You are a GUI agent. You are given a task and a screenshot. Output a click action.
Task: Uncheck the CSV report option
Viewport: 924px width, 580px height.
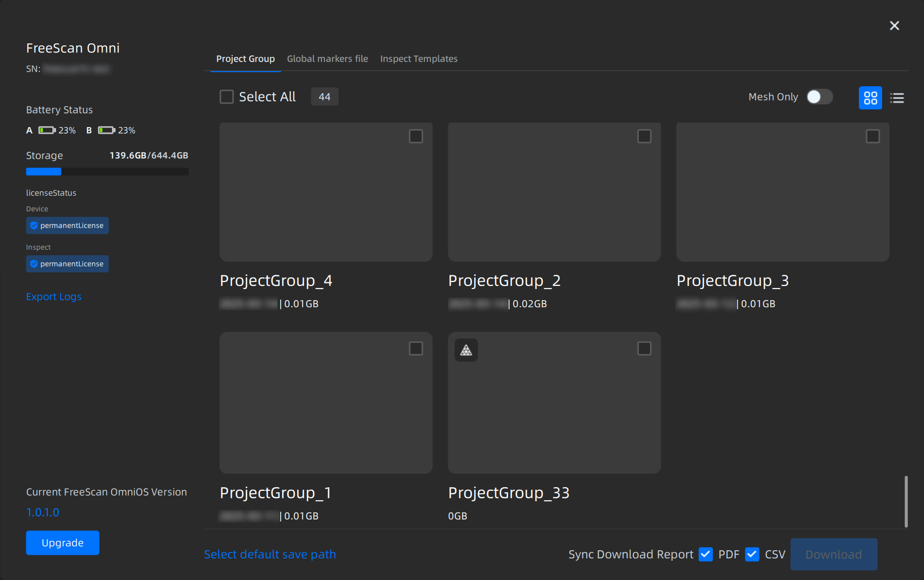tap(752, 554)
